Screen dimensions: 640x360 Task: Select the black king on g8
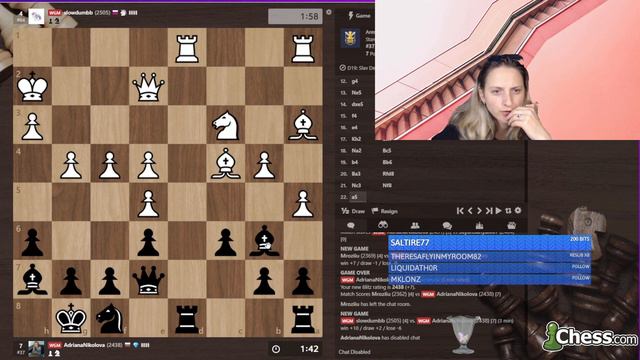[x=71, y=318]
